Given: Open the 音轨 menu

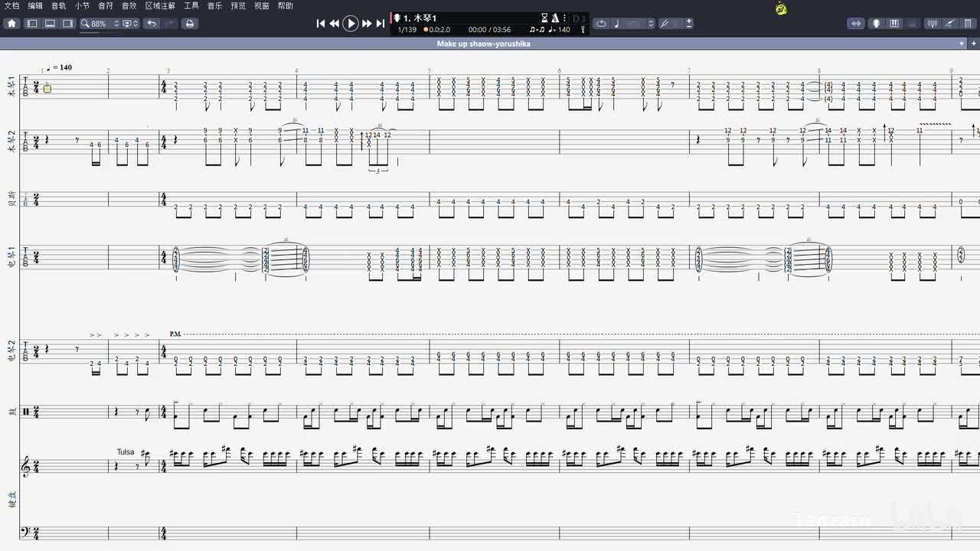Looking at the screenshot, I should pos(59,5).
